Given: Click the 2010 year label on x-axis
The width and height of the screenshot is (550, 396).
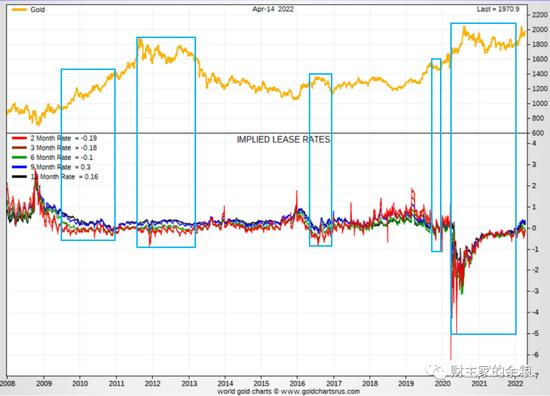Looking at the screenshot, I should tap(80, 383).
